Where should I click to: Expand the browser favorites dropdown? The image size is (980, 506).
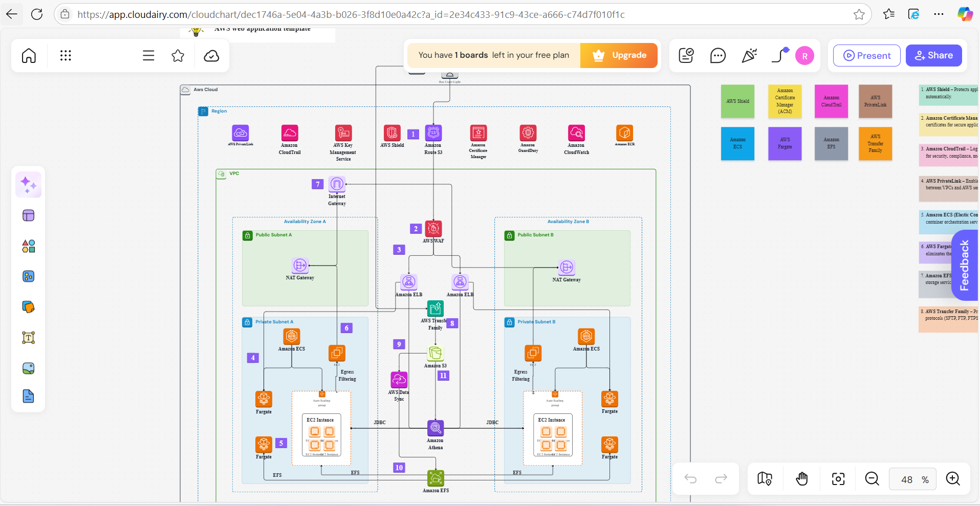[x=888, y=14]
